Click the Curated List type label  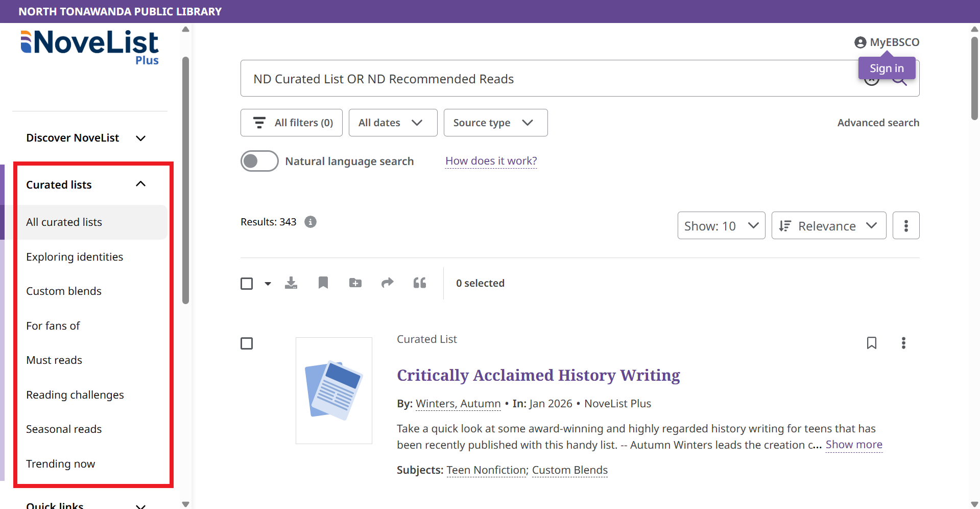tap(427, 339)
